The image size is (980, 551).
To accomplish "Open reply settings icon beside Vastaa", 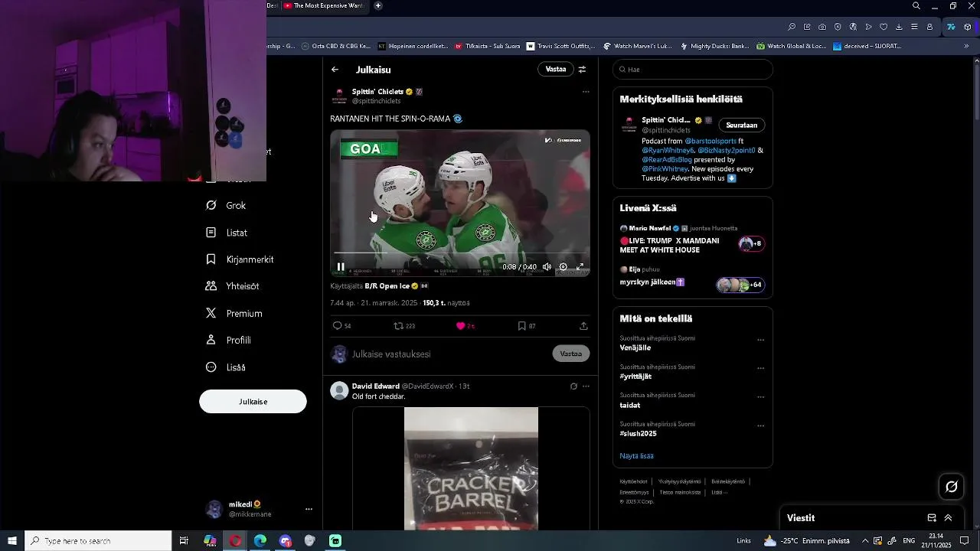I will click(582, 70).
